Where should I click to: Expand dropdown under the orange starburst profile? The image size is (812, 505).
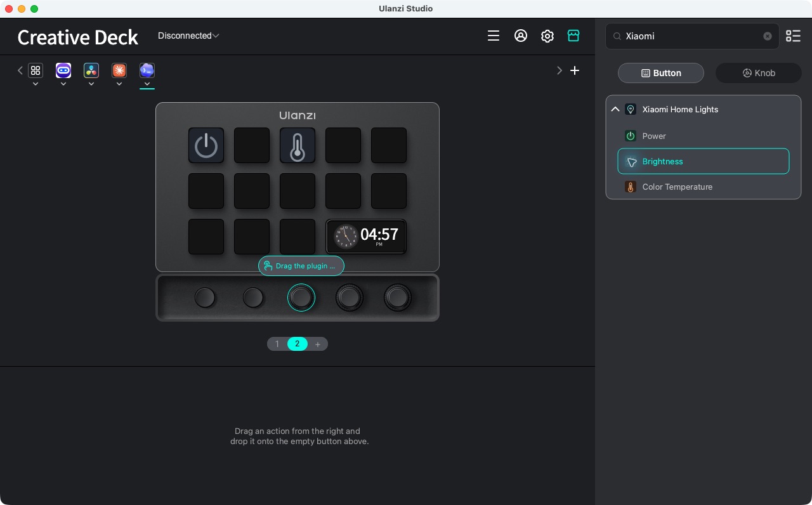(119, 84)
